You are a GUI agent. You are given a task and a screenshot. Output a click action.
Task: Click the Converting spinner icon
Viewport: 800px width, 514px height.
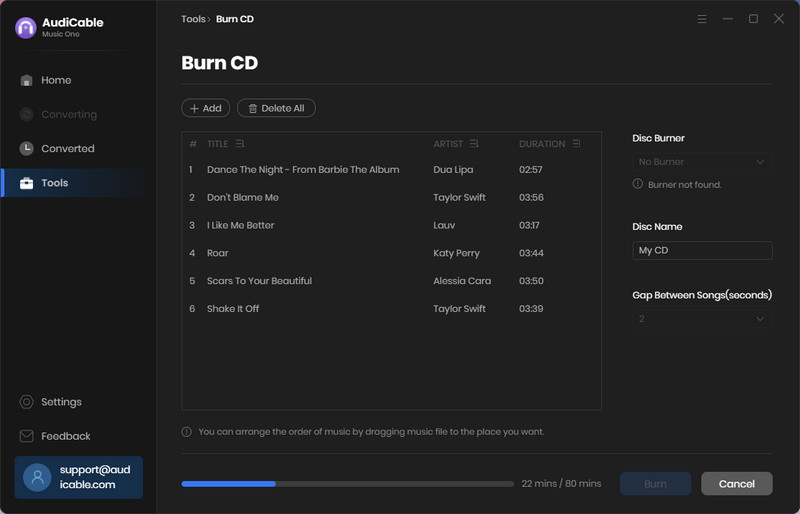[x=27, y=114]
